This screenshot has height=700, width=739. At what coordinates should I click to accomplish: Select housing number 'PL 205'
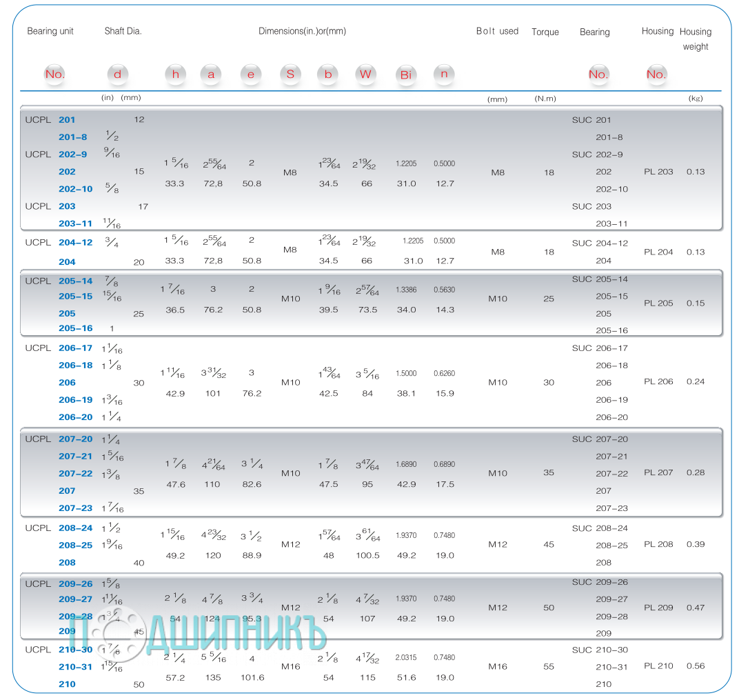[x=658, y=303]
